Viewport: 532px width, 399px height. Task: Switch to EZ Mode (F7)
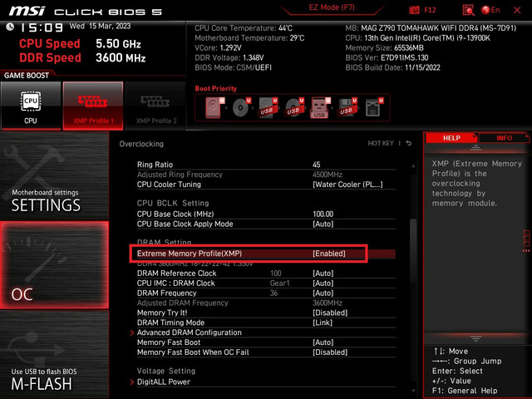click(x=332, y=7)
